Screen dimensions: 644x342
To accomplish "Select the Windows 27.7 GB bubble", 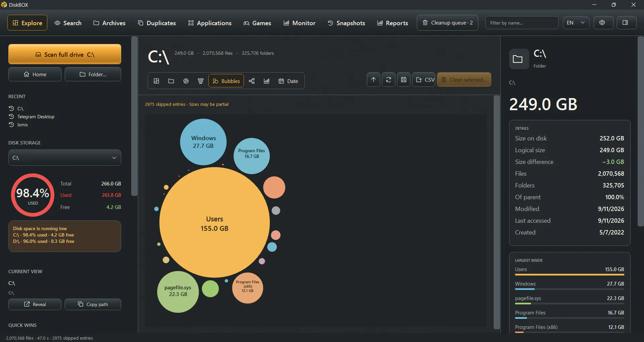I will [x=203, y=142].
